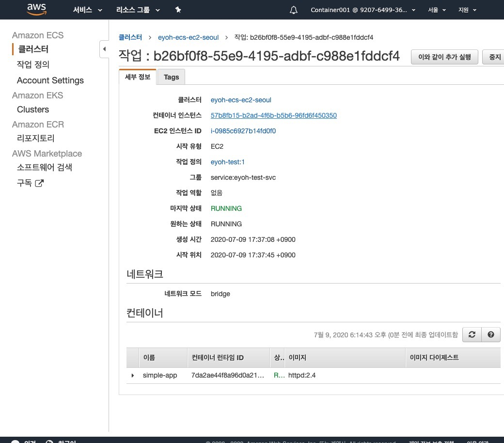The image size is (504, 443).
Task: Open the 서비스 dropdown menu
Action: tap(87, 10)
